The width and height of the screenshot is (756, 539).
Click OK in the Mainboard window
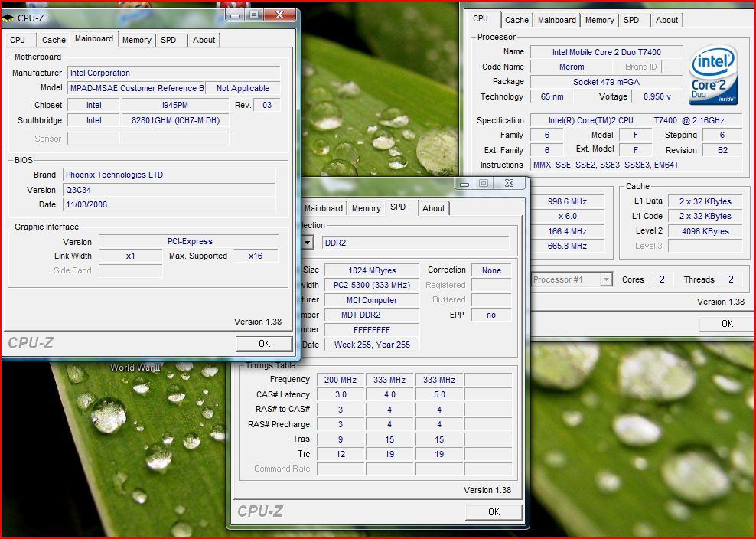pos(264,344)
